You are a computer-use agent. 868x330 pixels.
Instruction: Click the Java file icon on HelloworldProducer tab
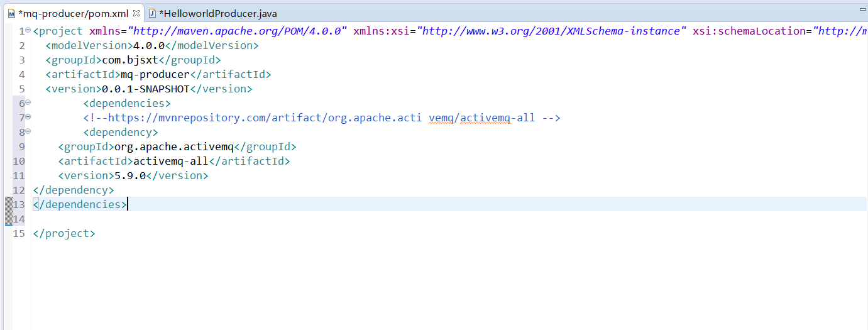tap(152, 13)
